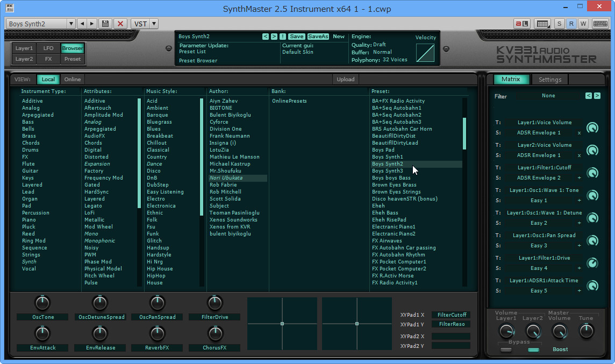Image resolution: width=615 pixels, height=364 pixels.
Task: Click the Filter next '>' arrow in Matrix
Action: [x=597, y=96]
